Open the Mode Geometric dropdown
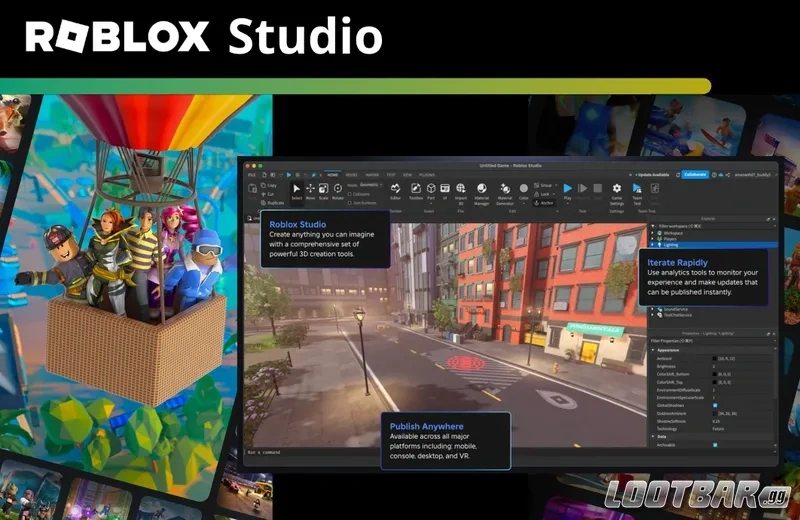Screen dimensions: 800x520 371,185
